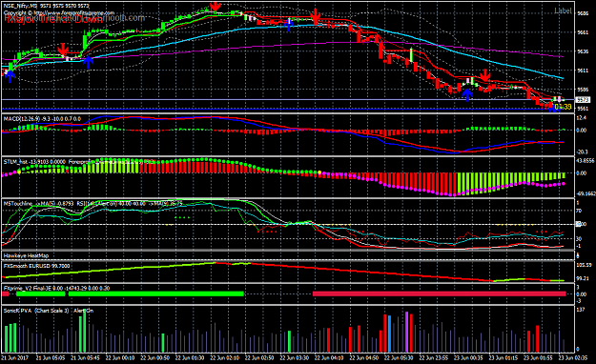Viewport: 596px width, 364px height.
Task: Click the STLM scale value 43.6556
Action: 586,161
